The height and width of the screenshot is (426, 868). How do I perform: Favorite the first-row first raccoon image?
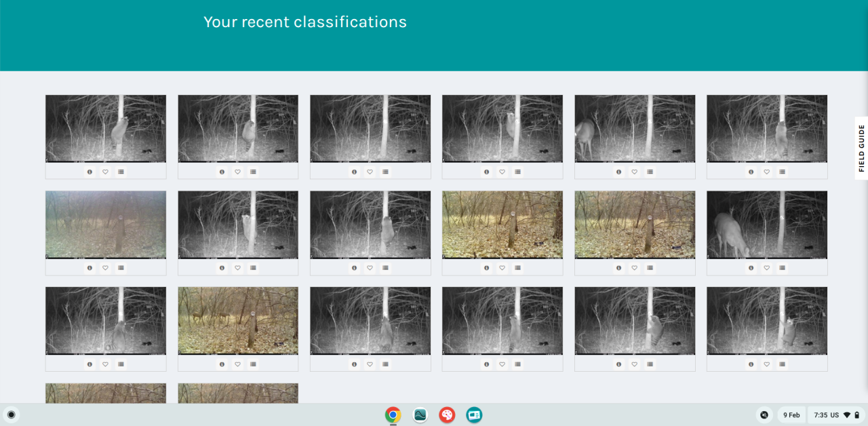105,172
